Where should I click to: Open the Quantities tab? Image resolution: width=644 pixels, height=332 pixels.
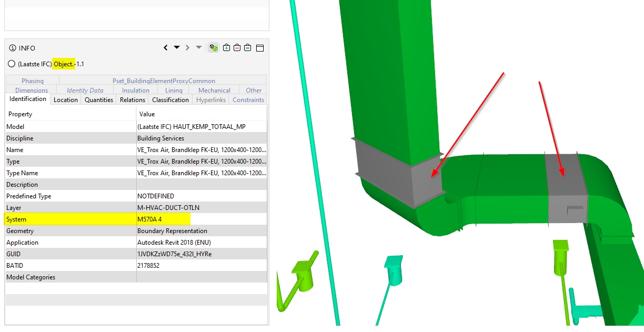click(x=99, y=99)
